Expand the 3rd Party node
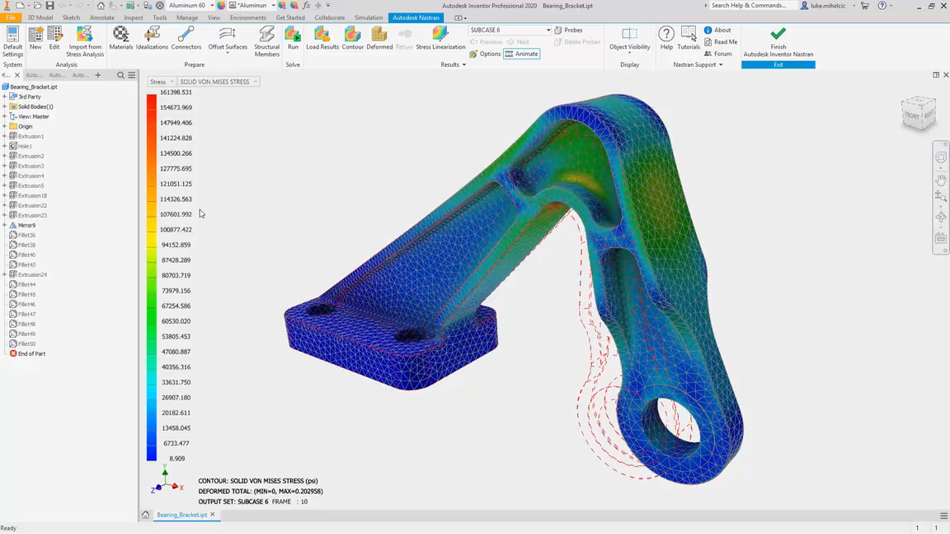Image resolution: width=950 pixels, height=534 pixels. coord(5,97)
